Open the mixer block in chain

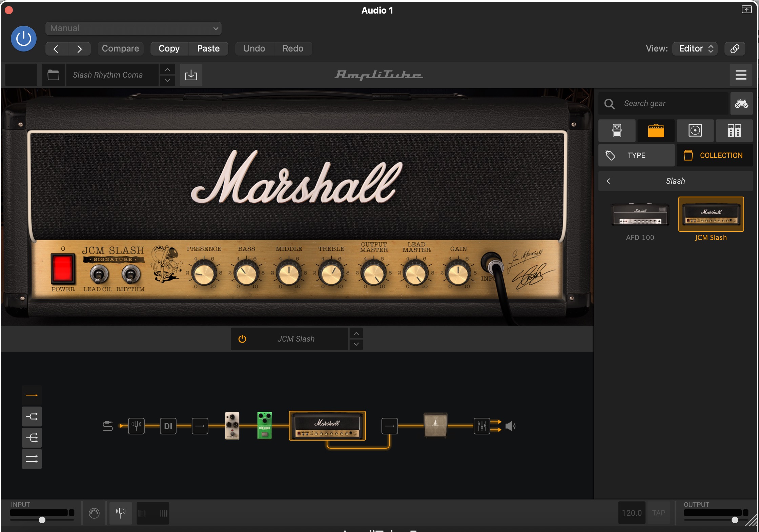(482, 426)
